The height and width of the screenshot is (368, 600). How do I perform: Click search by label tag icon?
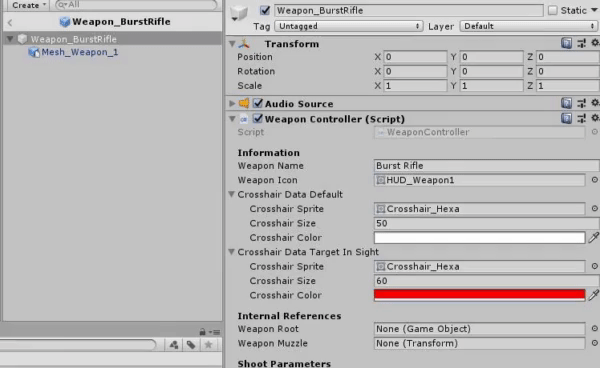pyautogui.click(x=191, y=345)
